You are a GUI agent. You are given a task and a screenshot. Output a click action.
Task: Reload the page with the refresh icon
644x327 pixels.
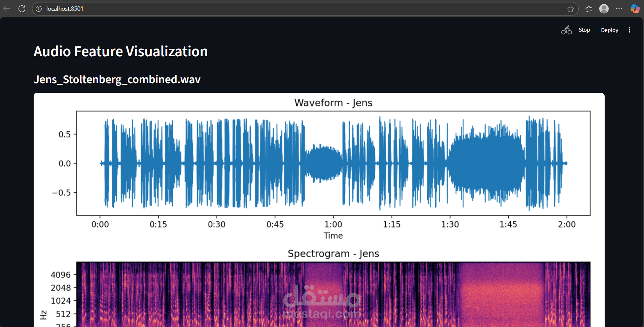pyautogui.click(x=22, y=9)
